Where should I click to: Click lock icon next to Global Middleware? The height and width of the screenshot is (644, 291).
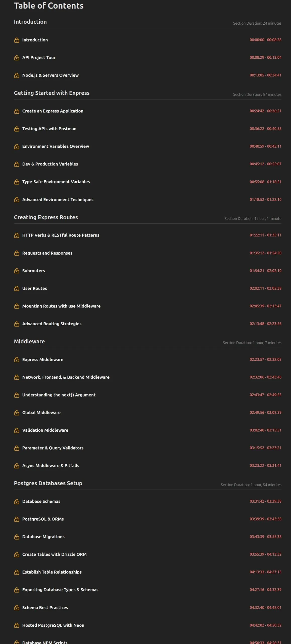[x=17, y=413]
